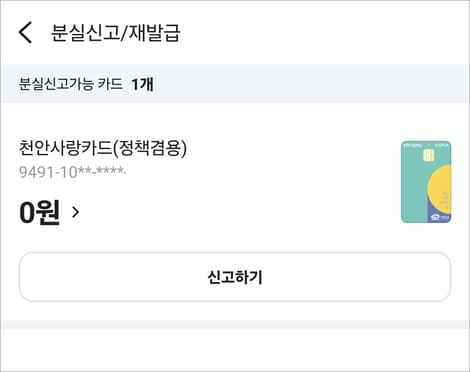This screenshot has width=470, height=372.
Task: Click the 원 currency unit next to 0
Action: (x=48, y=212)
